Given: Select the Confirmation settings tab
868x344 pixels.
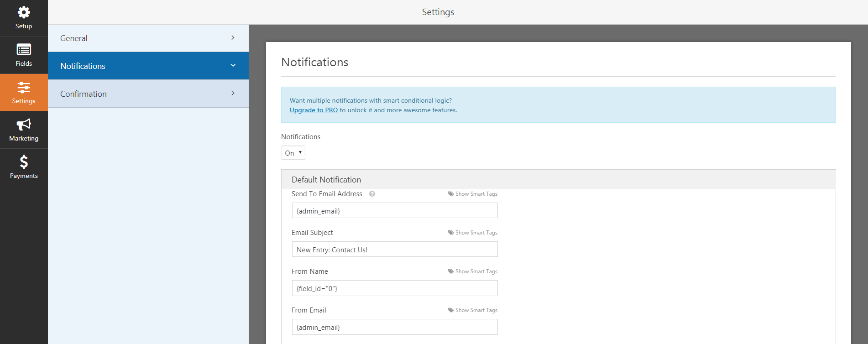Looking at the screenshot, I should coord(148,94).
